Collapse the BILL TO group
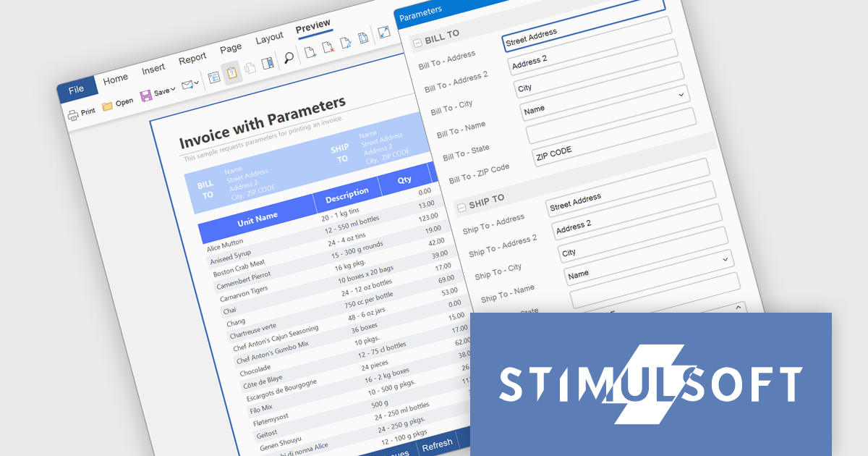Image resolution: width=868 pixels, height=456 pixels. 417,43
